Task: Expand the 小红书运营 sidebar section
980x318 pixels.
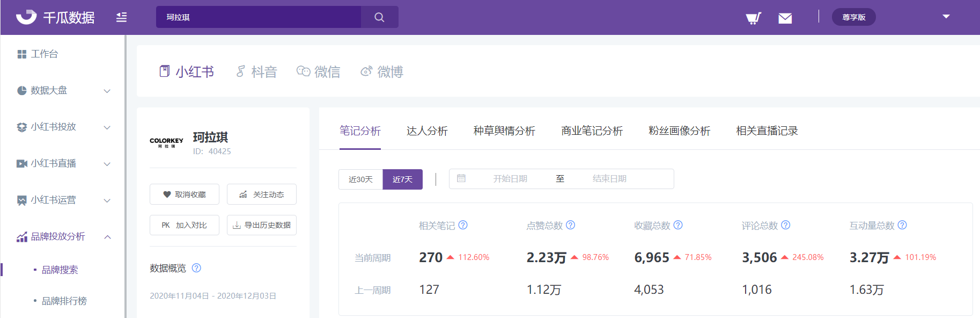Action: [107, 201]
